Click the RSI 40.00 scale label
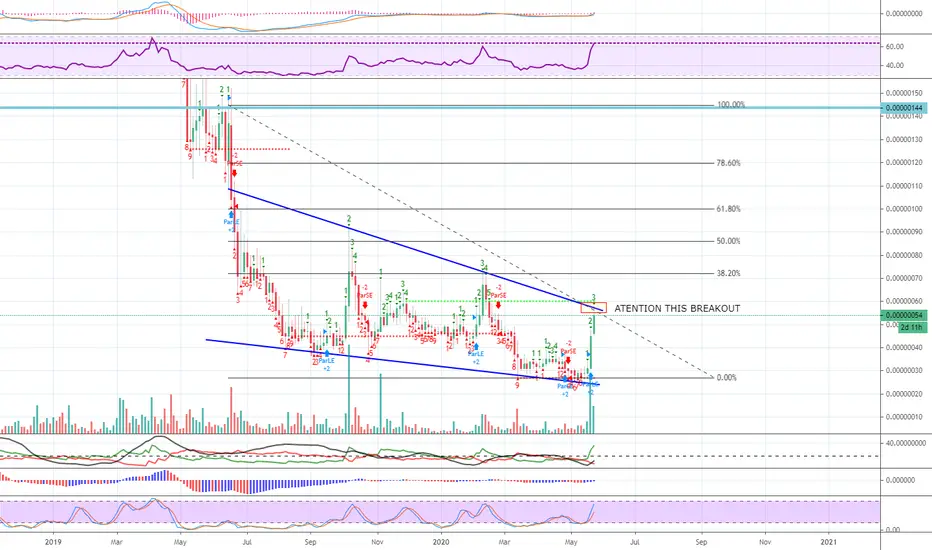The image size is (932, 550). (895, 65)
